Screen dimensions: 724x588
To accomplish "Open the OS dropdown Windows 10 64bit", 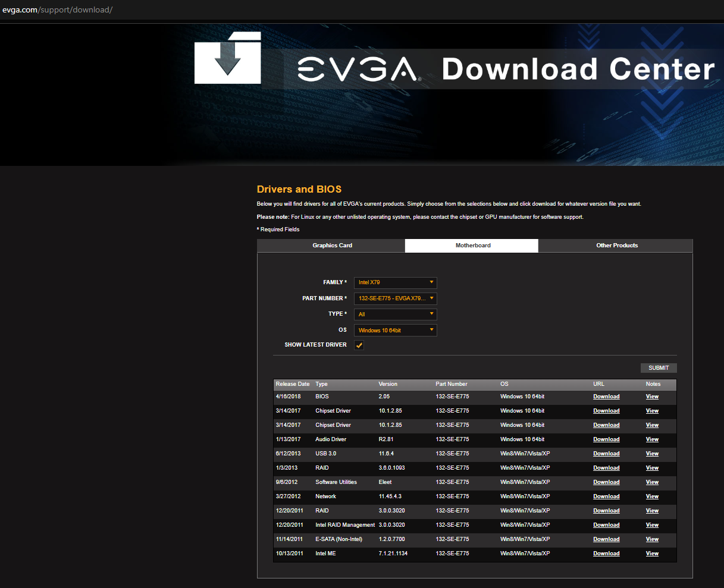I will pyautogui.click(x=396, y=330).
